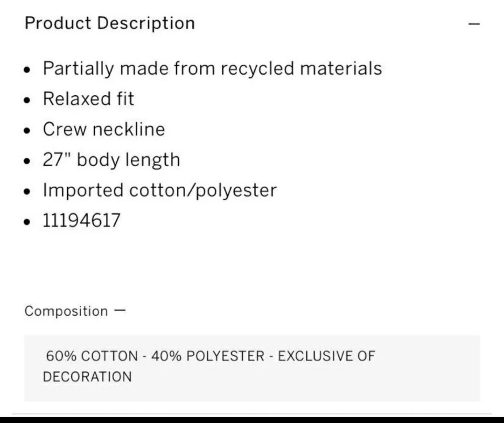Click 'EXCLUSIVE OF' in composition box

326,356
